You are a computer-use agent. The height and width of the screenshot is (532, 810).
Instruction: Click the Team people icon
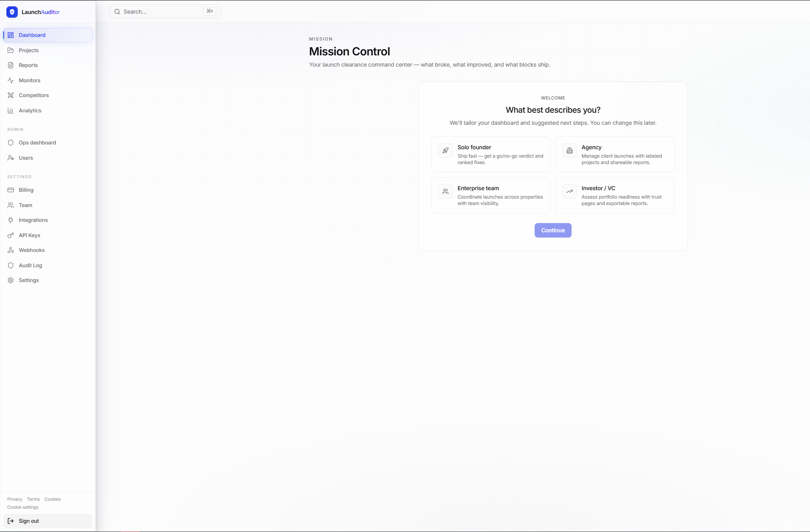(x=11, y=205)
